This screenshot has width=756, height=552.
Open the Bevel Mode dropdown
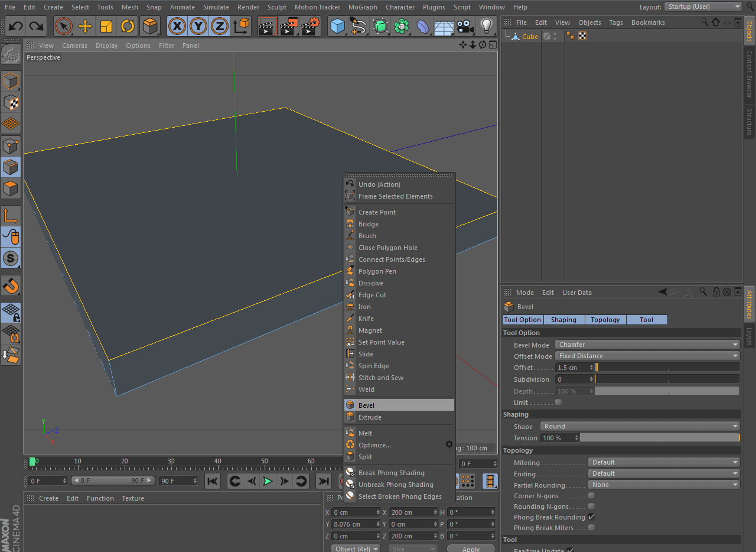[x=647, y=345]
